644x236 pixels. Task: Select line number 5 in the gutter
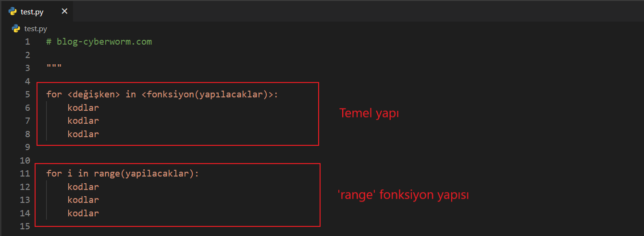click(27, 94)
